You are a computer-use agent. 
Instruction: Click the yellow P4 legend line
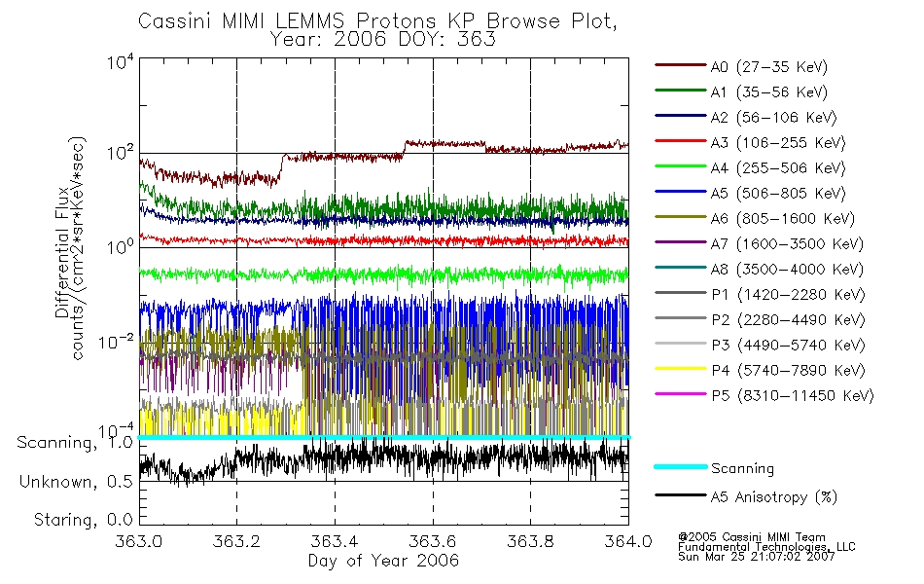[681, 369]
